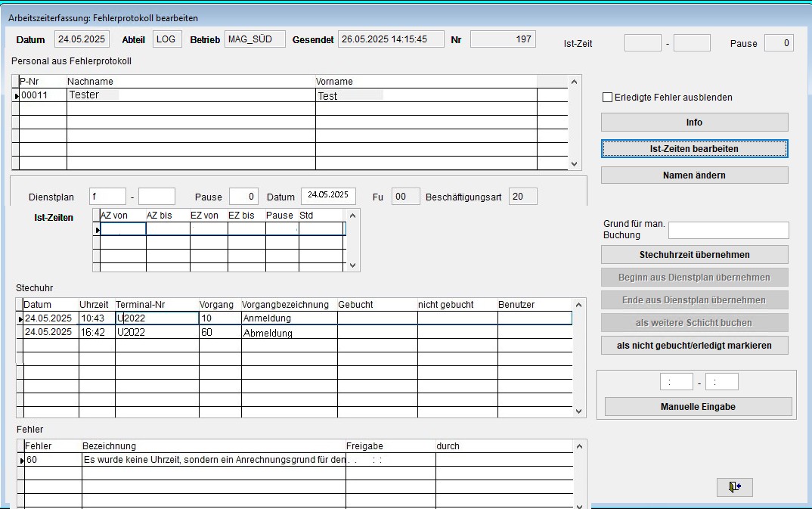
Task: Select personnel number 00011 cell
Action: (43, 95)
